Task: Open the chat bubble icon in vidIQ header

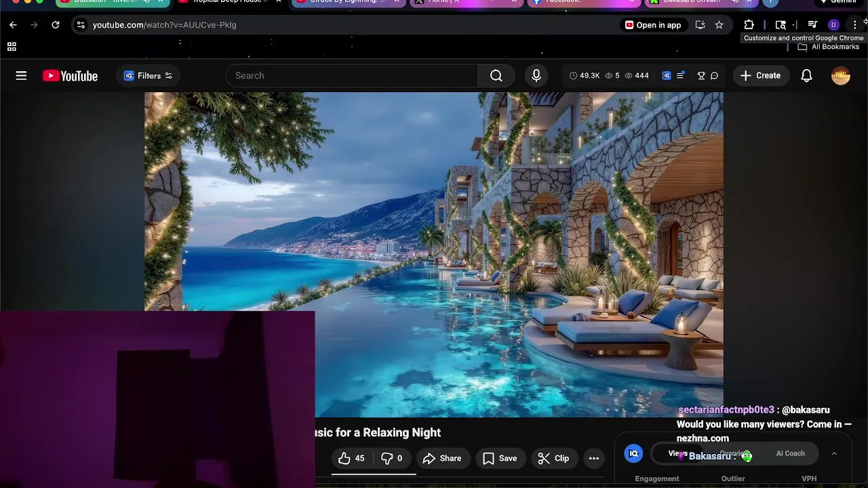Action: click(x=714, y=76)
